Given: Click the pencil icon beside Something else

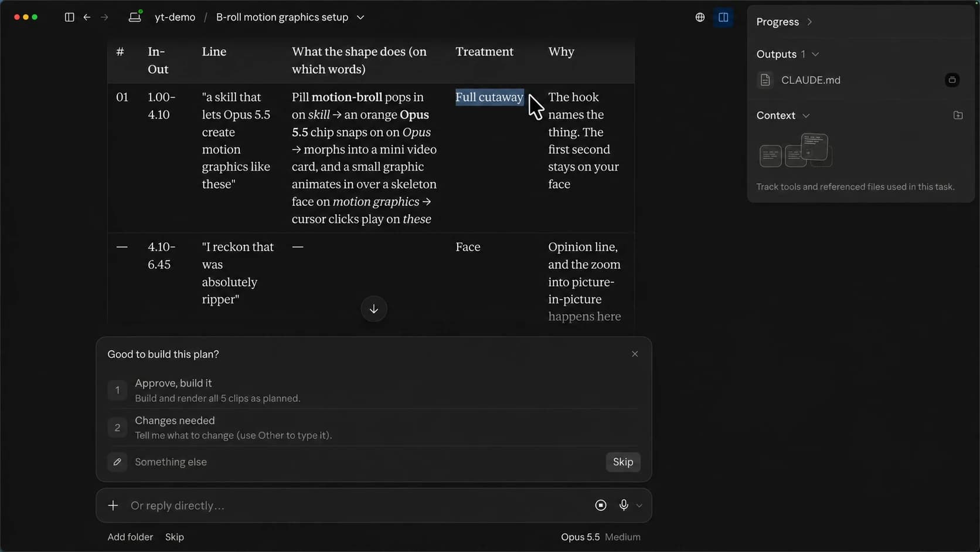Looking at the screenshot, I should point(117,462).
